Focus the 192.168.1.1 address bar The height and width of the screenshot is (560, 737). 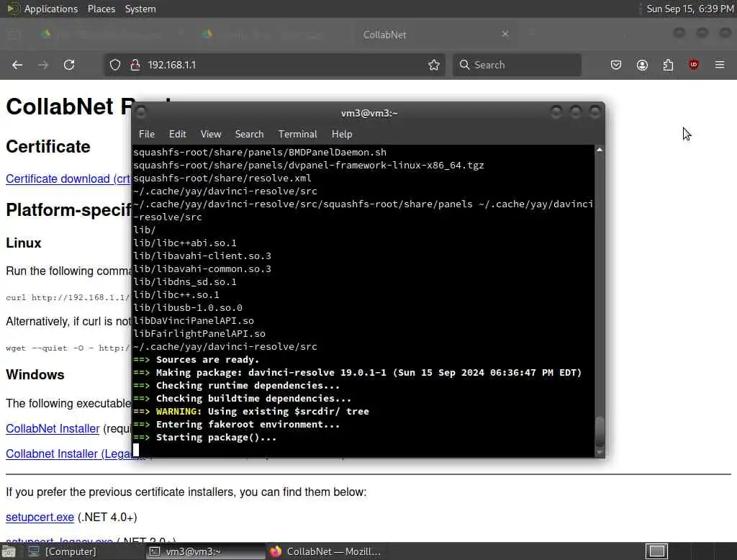pos(274,65)
